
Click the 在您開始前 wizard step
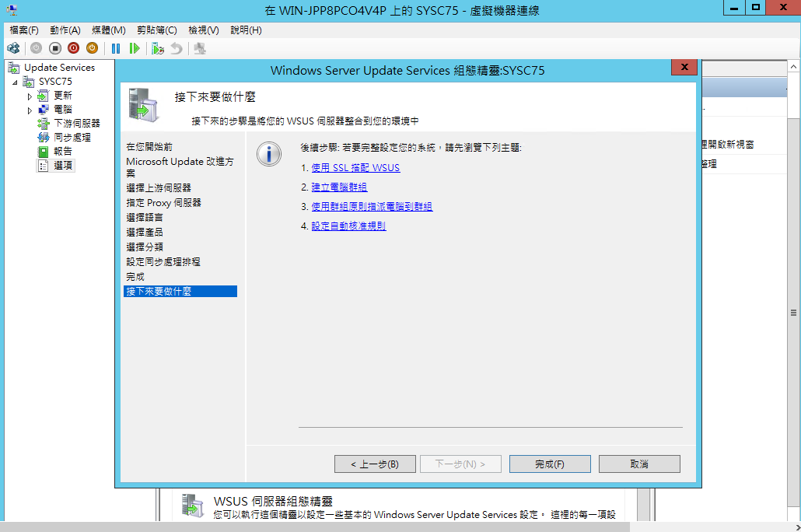pos(149,147)
